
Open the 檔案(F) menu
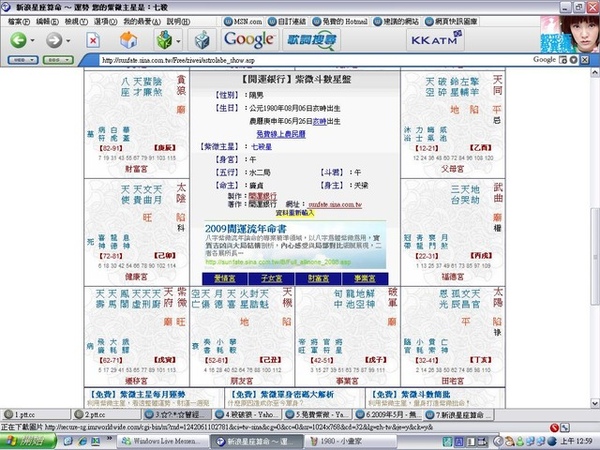click(19, 22)
